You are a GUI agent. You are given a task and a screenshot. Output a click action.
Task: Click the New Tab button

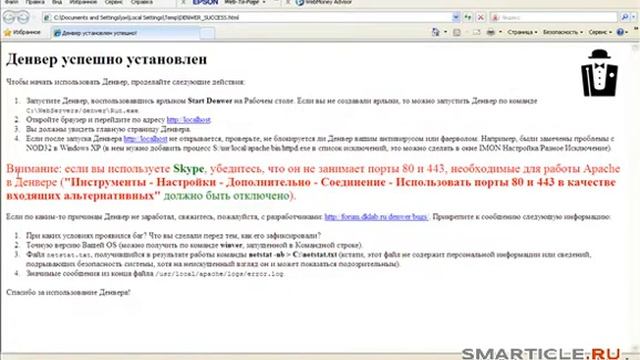pyautogui.click(x=207, y=33)
